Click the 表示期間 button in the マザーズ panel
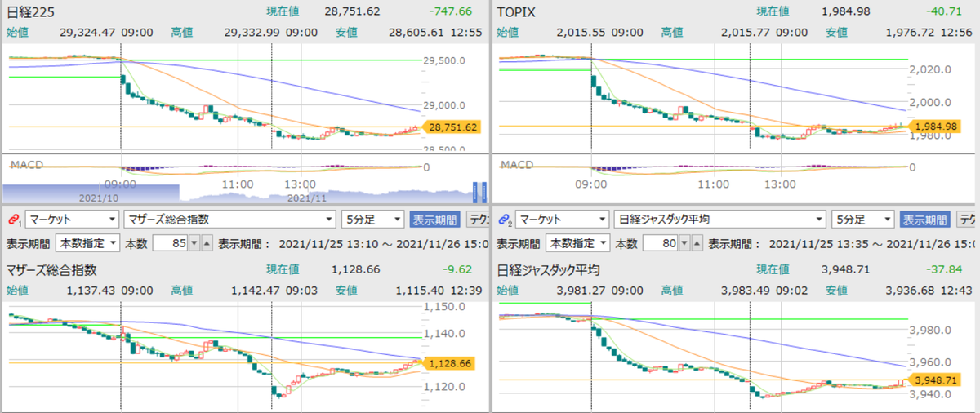This screenshot has height=413, width=980. [434, 220]
